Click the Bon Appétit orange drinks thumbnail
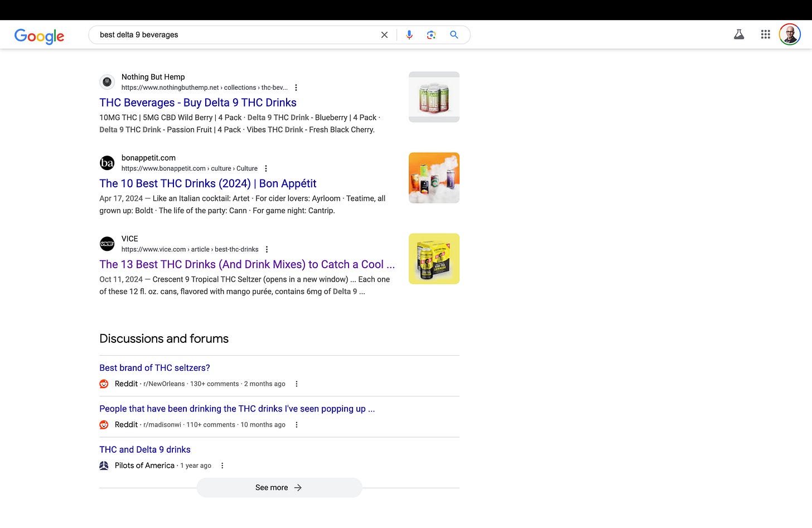 point(434,178)
